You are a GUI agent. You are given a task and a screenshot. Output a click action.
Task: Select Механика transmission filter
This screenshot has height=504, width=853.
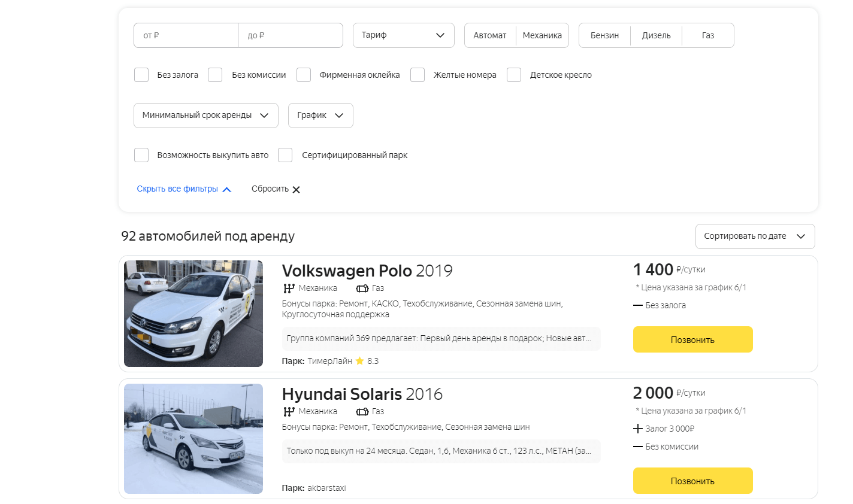tap(542, 35)
